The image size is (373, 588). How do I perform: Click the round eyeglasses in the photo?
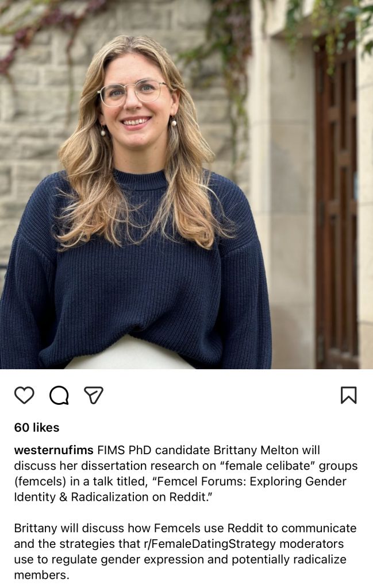coord(132,92)
